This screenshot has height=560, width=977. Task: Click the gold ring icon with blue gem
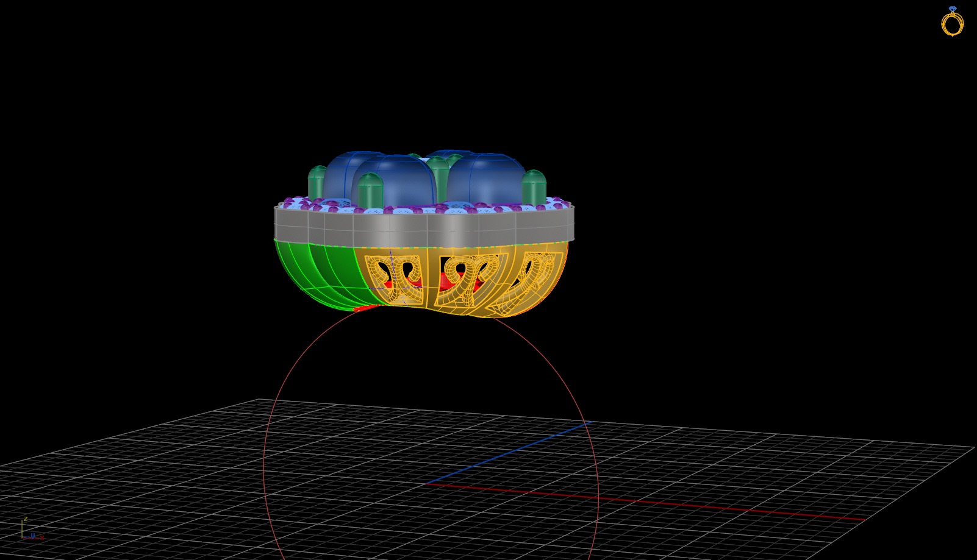pyautogui.click(x=952, y=21)
